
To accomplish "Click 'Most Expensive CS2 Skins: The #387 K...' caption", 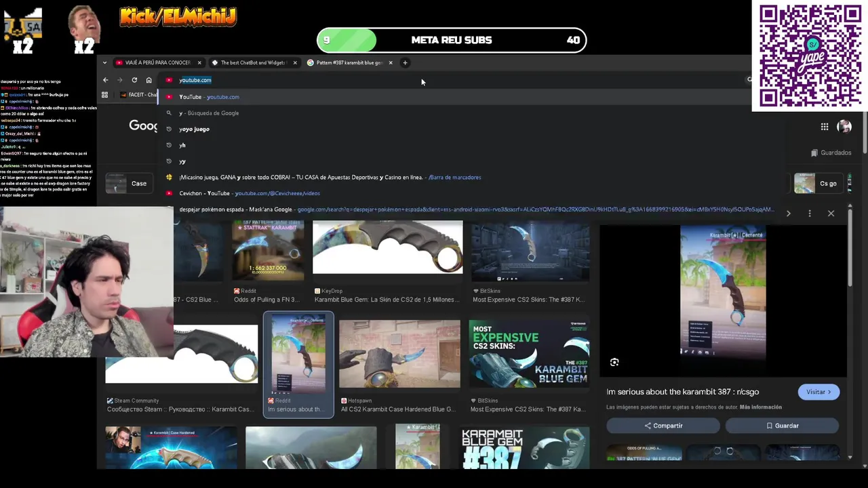I will pos(528,300).
